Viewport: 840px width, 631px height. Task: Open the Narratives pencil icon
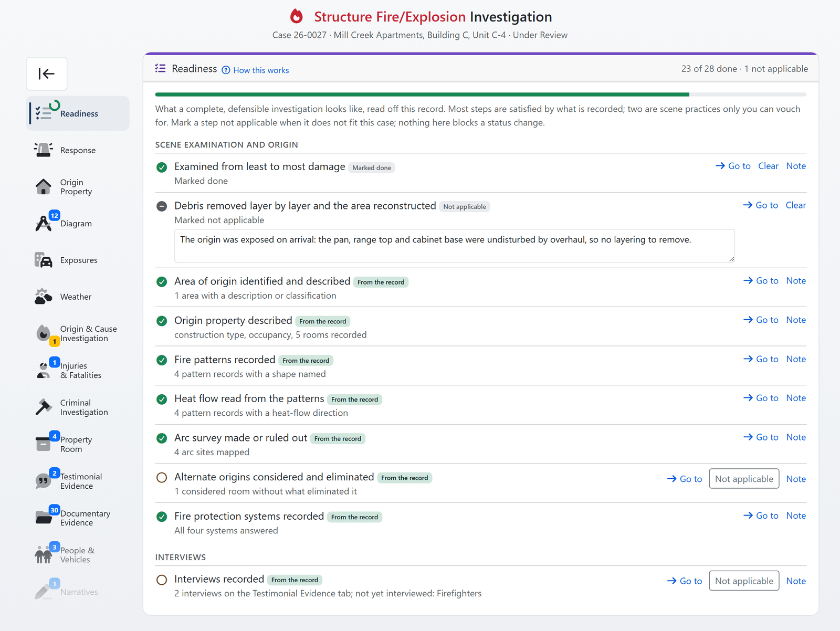pyautogui.click(x=44, y=592)
